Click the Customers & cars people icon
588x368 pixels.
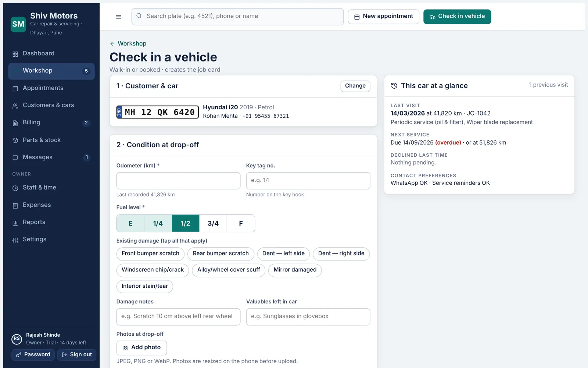(15, 106)
